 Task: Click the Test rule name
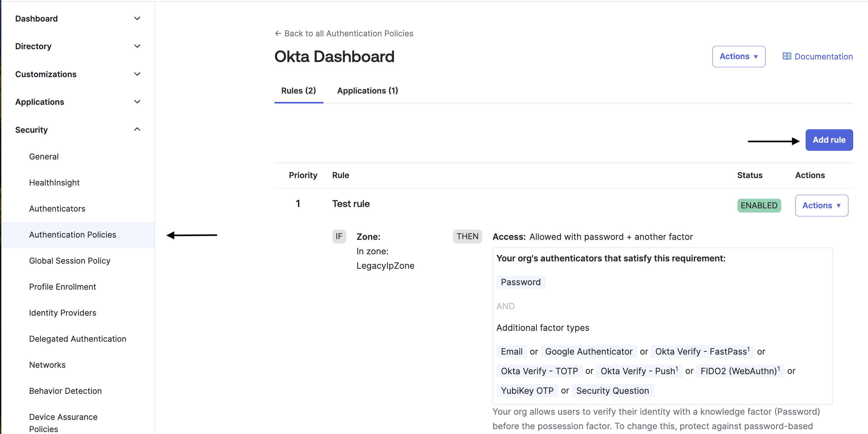351,204
